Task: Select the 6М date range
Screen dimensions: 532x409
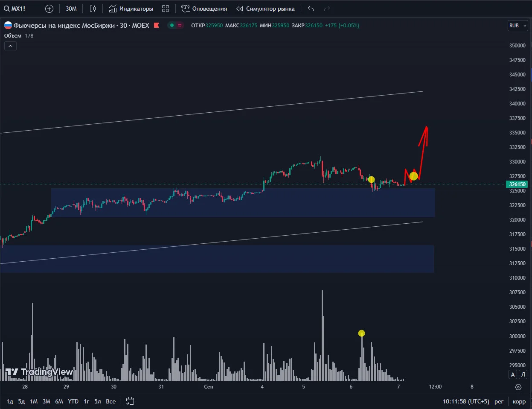Action: 59,401
